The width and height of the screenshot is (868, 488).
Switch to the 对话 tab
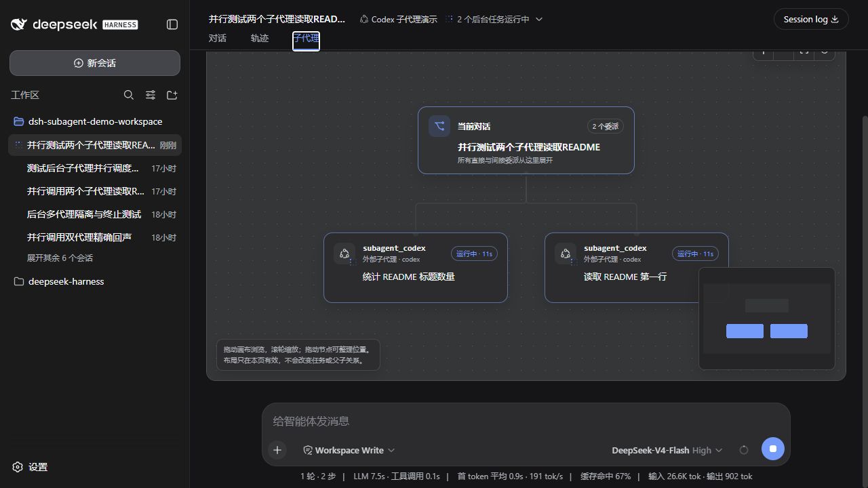pos(218,38)
